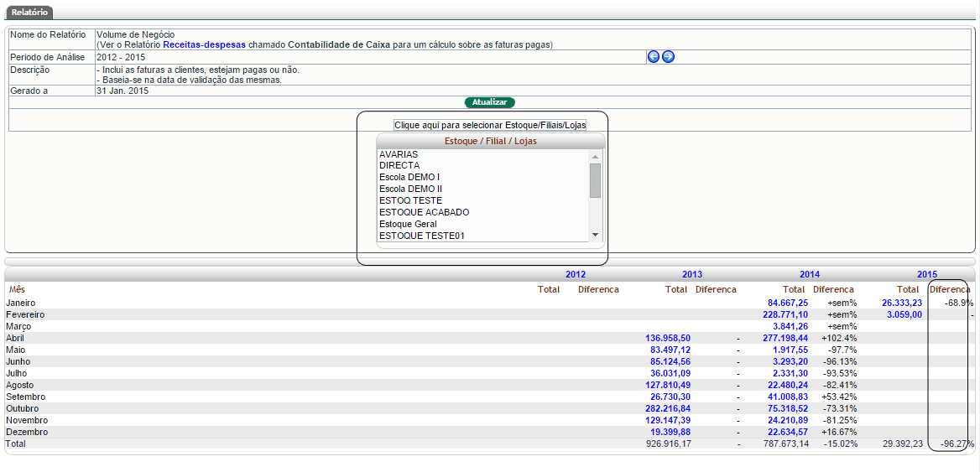Viewport: 980px width, 472px height.
Task: Click the Janeiro row label
Action: (x=21, y=303)
